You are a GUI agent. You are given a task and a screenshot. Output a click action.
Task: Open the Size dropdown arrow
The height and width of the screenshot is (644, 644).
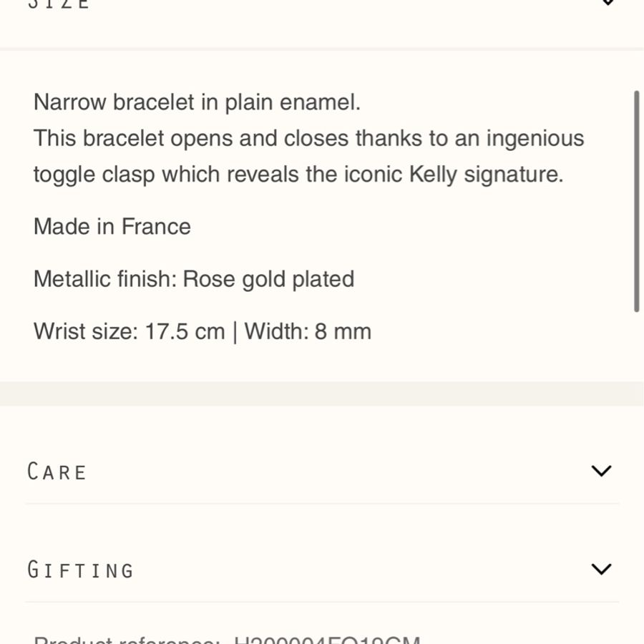(608, 2)
